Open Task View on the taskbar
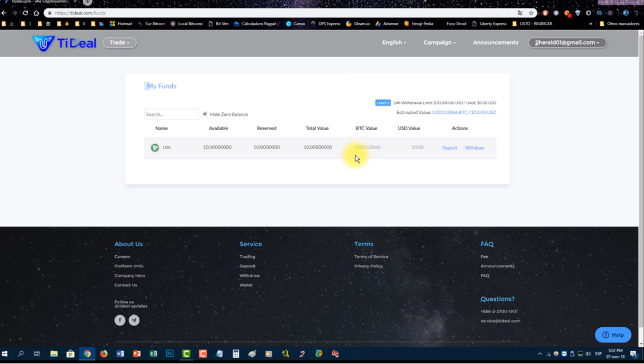 pos(37,354)
